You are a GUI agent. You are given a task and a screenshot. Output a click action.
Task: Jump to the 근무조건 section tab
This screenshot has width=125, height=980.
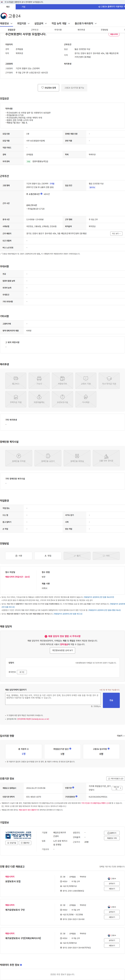(35, 30)
